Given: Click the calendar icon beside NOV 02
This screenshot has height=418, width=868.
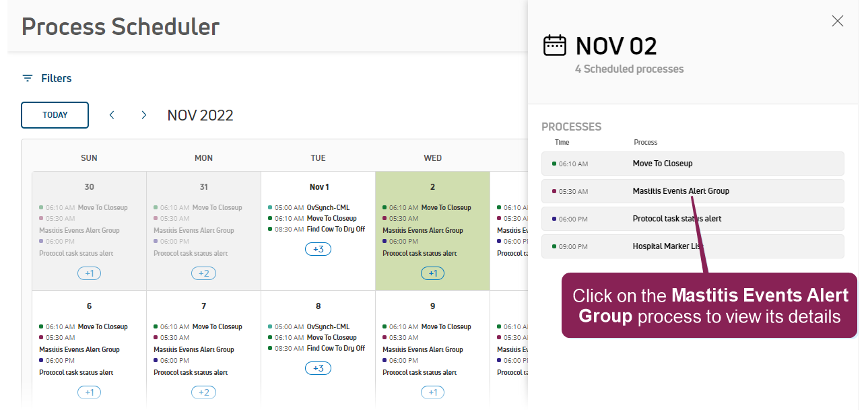Looking at the screenshot, I should pyautogui.click(x=555, y=46).
